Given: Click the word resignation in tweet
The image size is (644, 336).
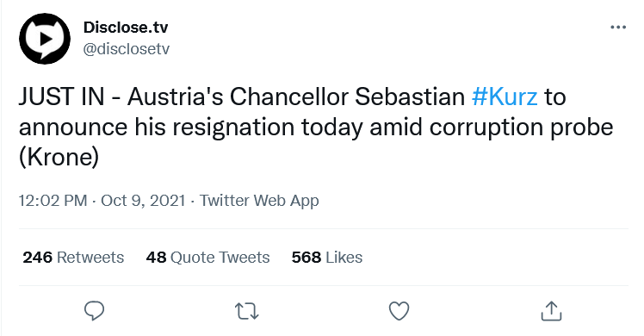Looking at the screenshot, I should click(x=233, y=128).
